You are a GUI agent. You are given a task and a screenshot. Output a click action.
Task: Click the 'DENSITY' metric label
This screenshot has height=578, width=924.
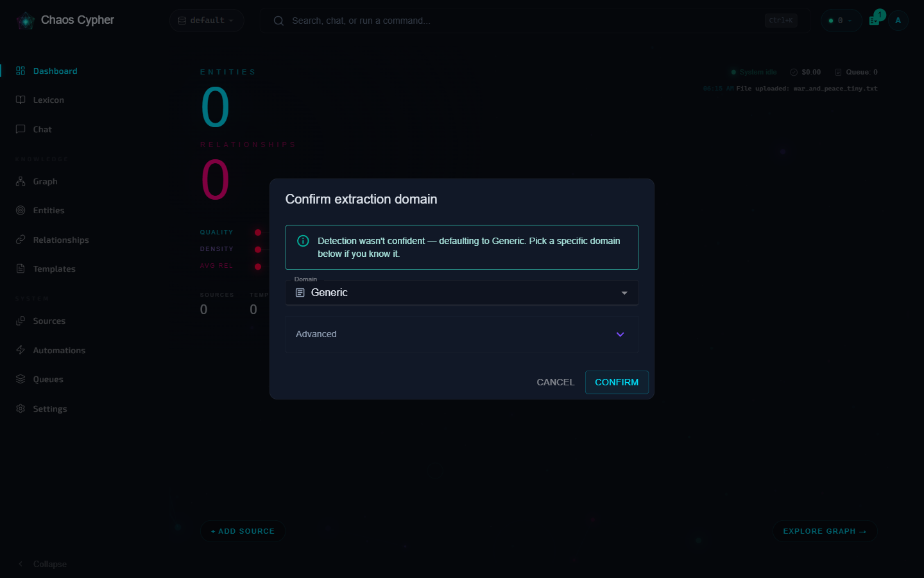point(216,249)
